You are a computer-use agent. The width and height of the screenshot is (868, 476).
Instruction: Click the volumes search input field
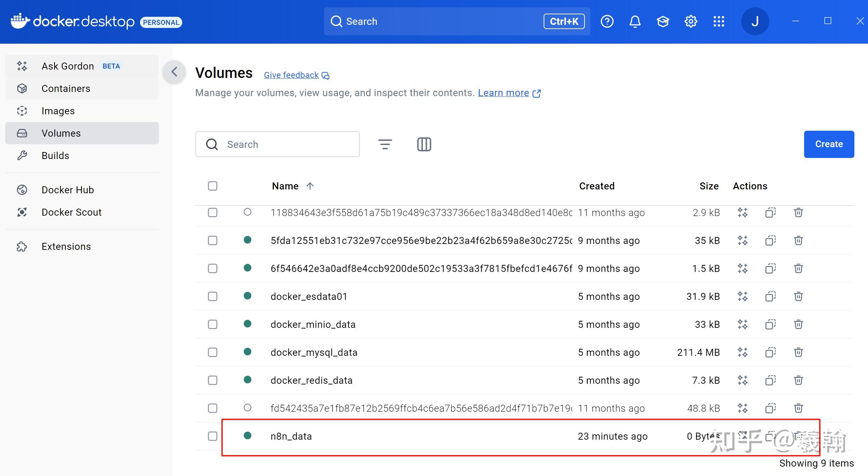[278, 144]
